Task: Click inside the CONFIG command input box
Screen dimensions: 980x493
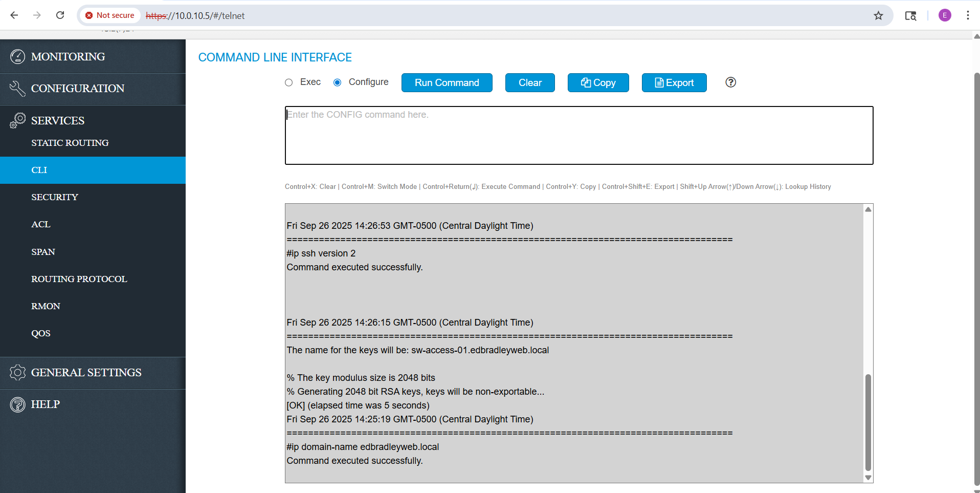Action: (x=578, y=135)
